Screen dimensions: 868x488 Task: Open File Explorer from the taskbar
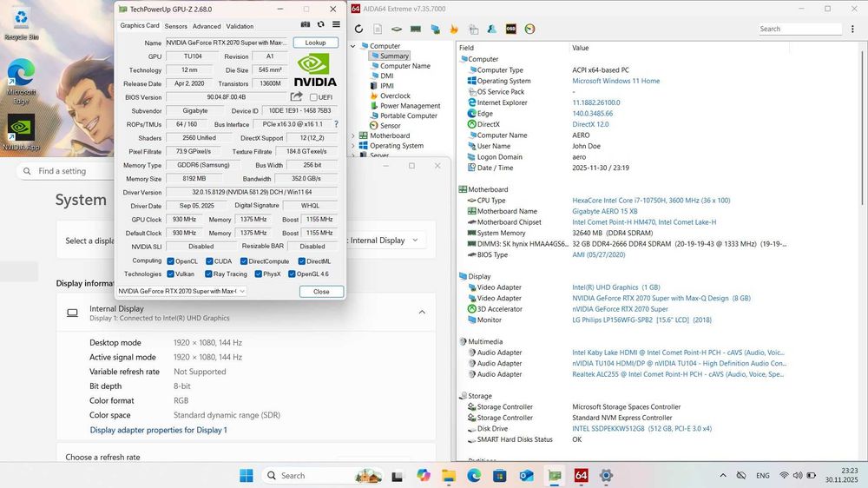449,475
